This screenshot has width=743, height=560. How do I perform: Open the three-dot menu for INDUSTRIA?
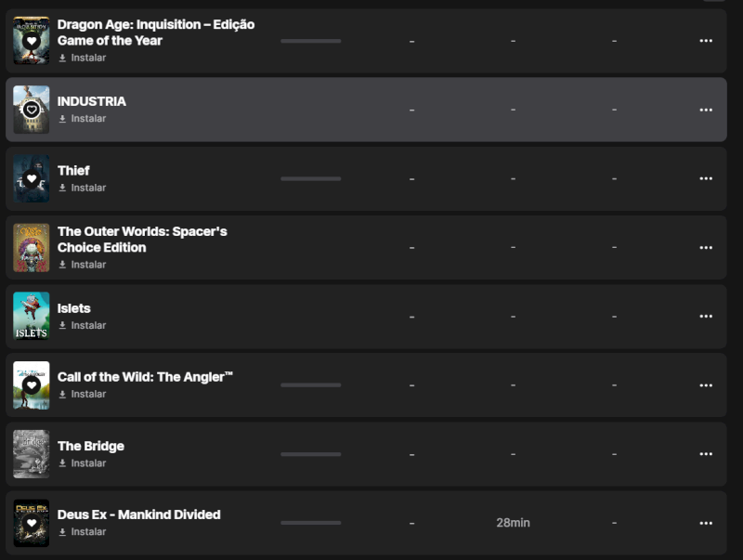706,110
